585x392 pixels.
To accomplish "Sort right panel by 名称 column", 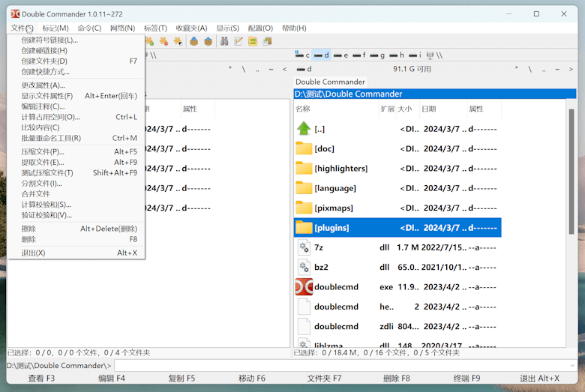I will [x=336, y=109].
